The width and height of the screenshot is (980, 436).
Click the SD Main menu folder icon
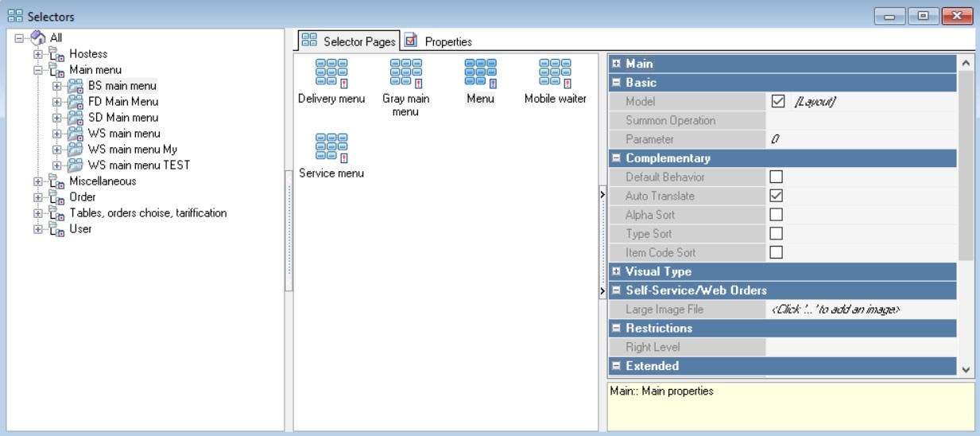coord(76,118)
